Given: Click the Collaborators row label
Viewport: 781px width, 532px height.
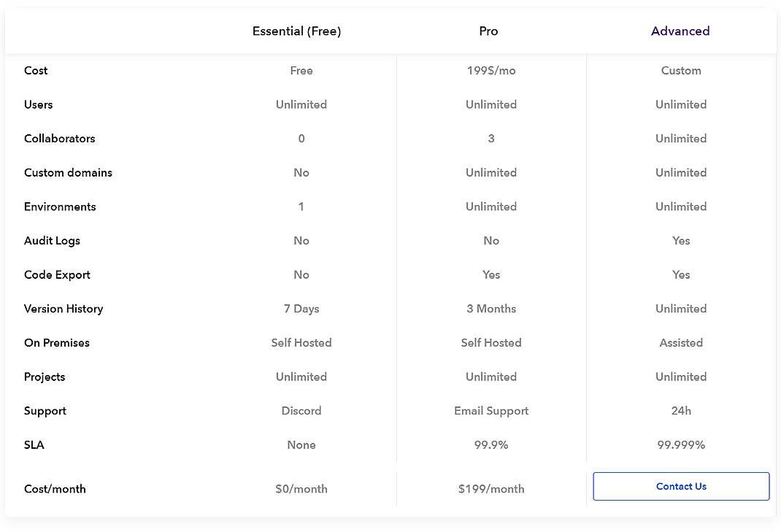Looking at the screenshot, I should pyautogui.click(x=59, y=139).
